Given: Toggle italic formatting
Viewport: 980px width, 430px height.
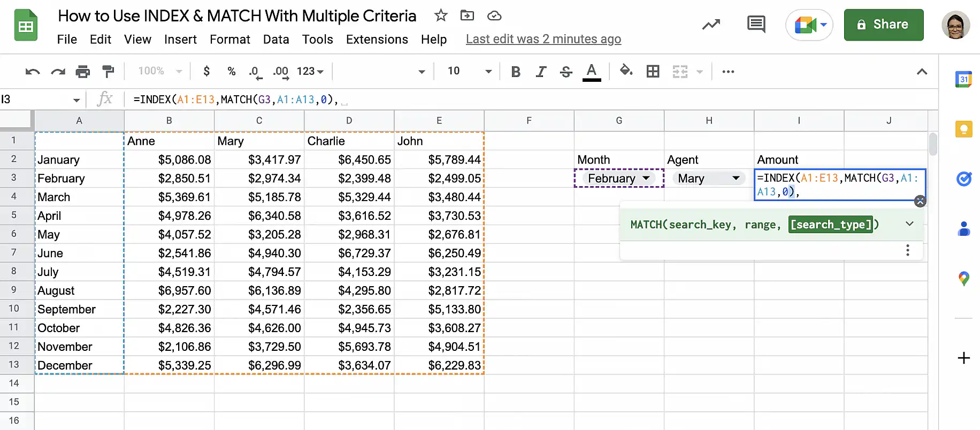Looking at the screenshot, I should (x=541, y=72).
